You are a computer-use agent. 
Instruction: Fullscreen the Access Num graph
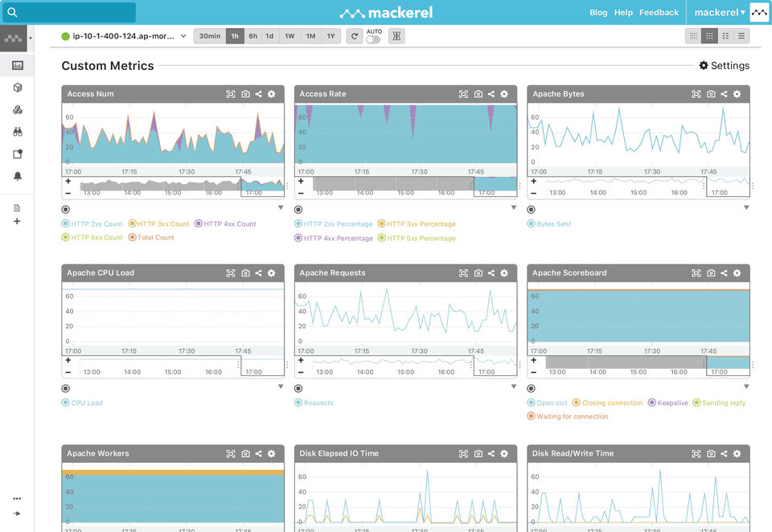231,94
